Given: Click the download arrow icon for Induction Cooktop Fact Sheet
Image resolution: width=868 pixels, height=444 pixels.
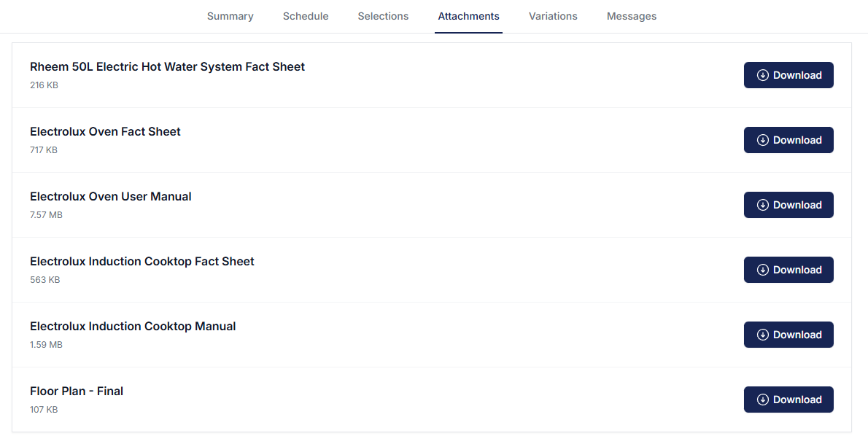Looking at the screenshot, I should coord(763,270).
